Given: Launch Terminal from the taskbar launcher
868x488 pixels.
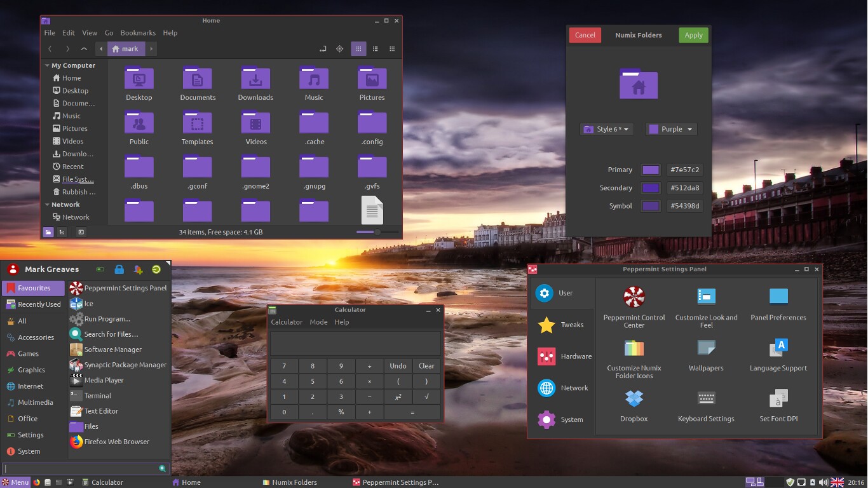Looking at the screenshot, I should pyautogui.click(x=58, y=482).
